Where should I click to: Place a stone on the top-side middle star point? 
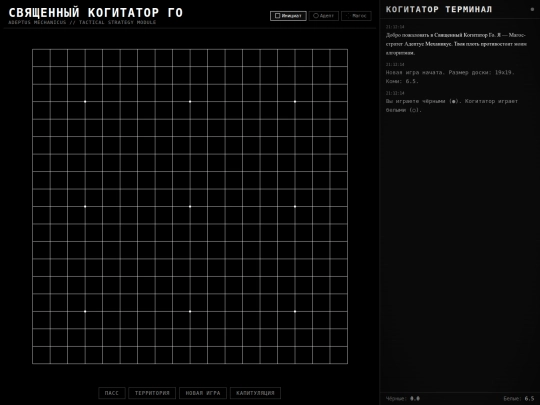[x=190, y=102]
